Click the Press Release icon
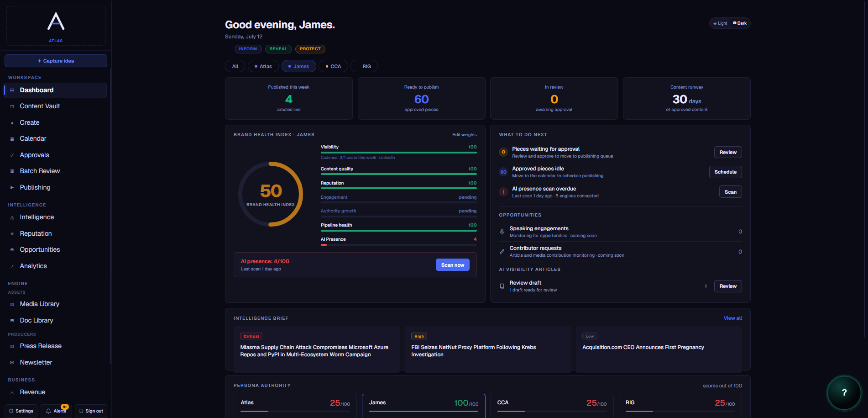868x418 pixels. point(12,346)
